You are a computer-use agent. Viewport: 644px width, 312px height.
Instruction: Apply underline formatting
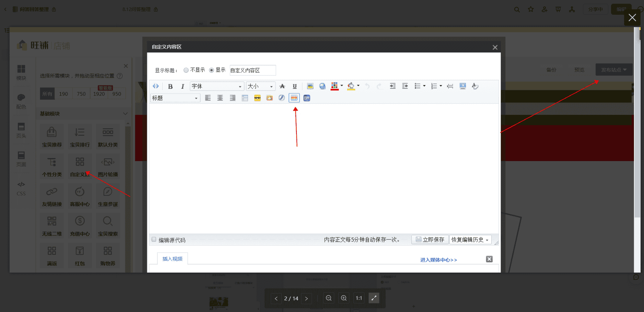294,86
